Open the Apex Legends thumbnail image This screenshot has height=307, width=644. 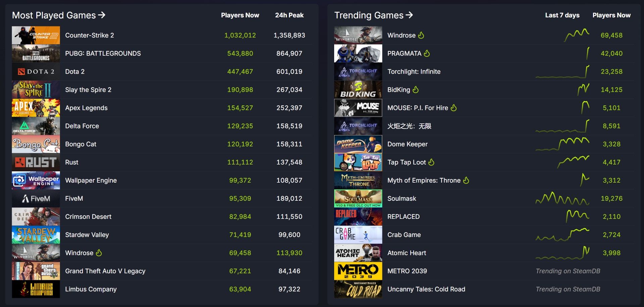[x=36, y=108]
